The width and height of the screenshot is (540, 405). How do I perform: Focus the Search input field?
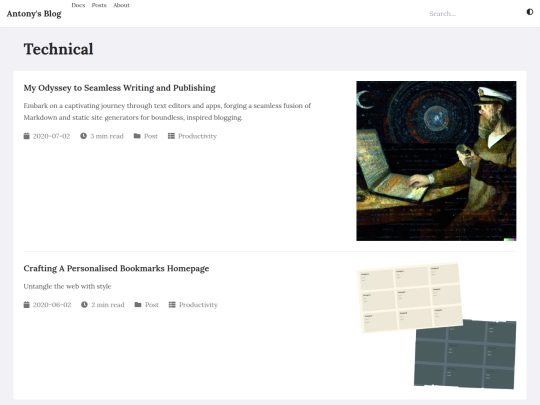tap(472, 14)
